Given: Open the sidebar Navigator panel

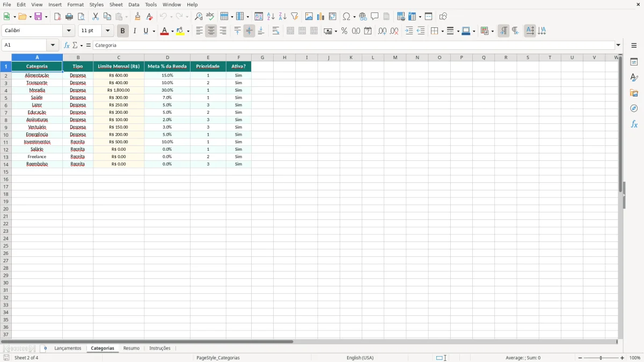Looking at the screenshot, I should [x=634, y=108].
